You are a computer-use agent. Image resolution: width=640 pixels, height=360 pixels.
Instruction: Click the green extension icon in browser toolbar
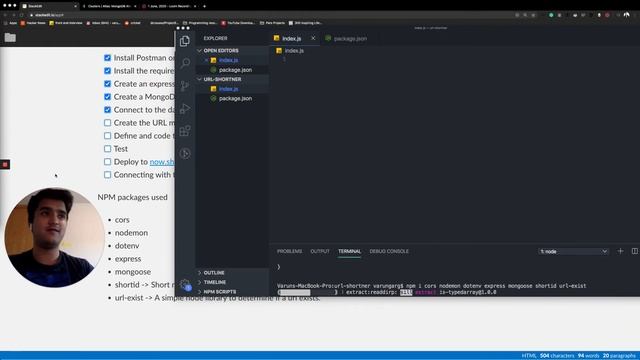point(551,15)
